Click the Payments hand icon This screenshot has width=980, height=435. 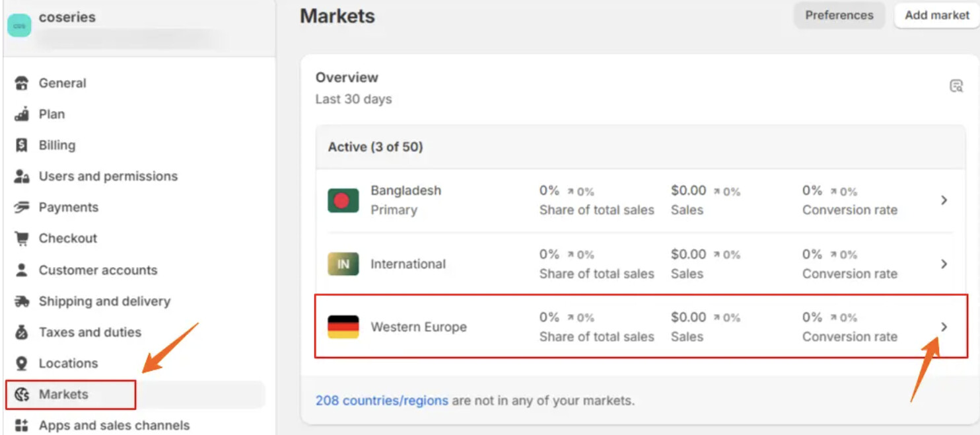coord(22,208)
